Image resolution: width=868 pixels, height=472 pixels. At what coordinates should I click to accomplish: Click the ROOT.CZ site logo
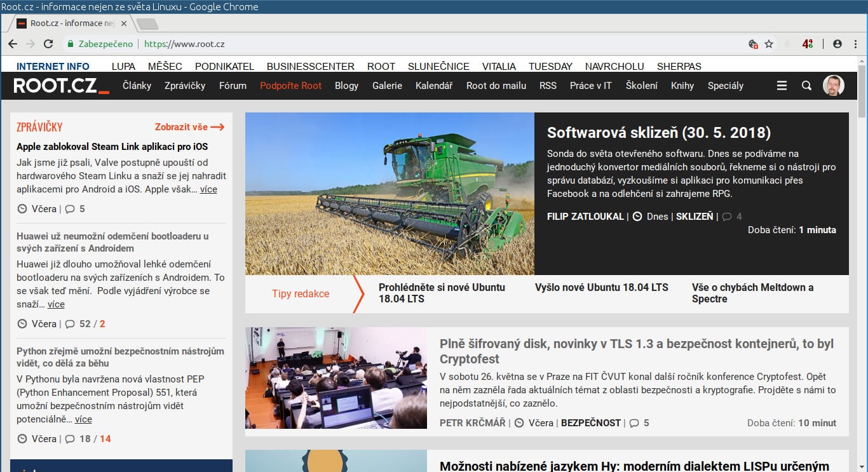[61, 86]
